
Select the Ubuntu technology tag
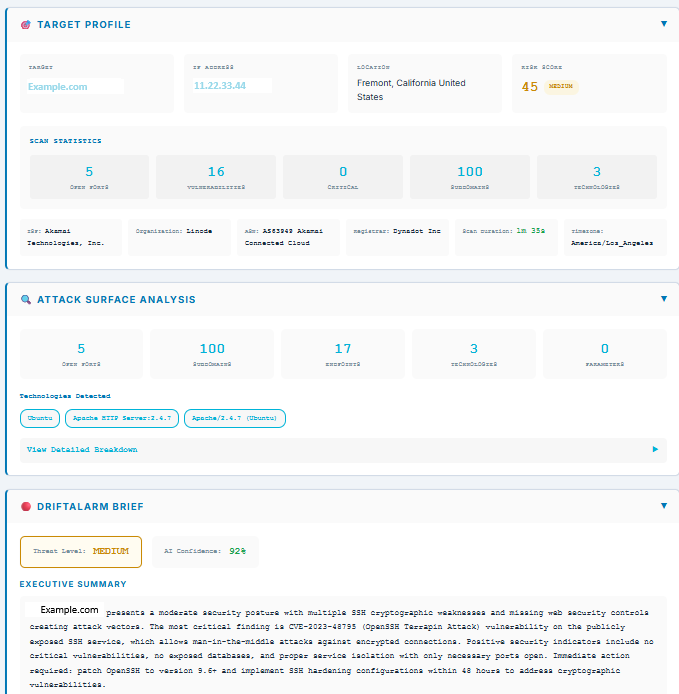tap(40, 418)
